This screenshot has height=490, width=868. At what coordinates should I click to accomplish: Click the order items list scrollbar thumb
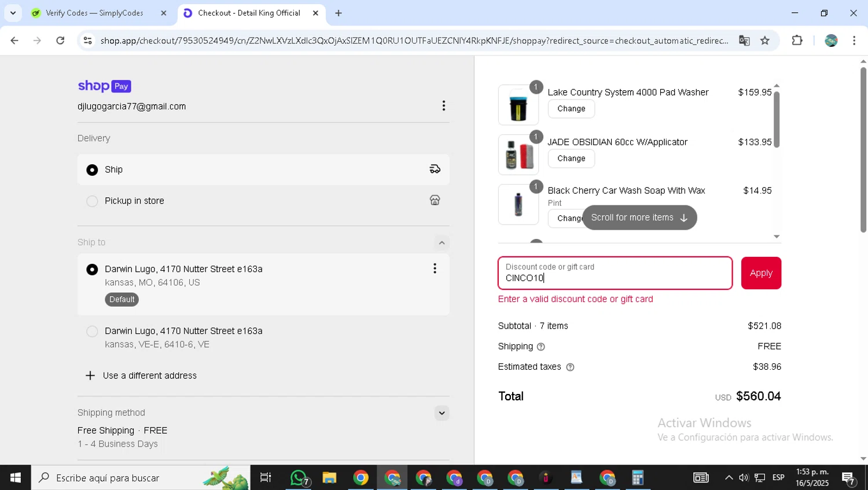pos(777,119)
